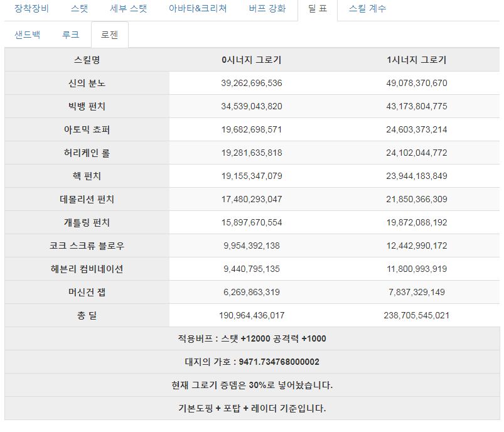Click the value 9,954,392,138

coord(251,246)
